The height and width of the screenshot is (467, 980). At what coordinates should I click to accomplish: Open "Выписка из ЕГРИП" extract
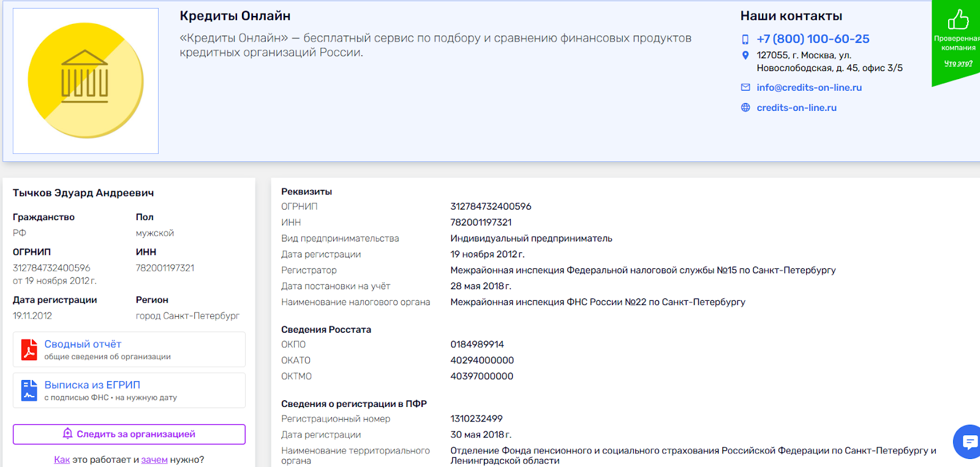coord(92,385)
